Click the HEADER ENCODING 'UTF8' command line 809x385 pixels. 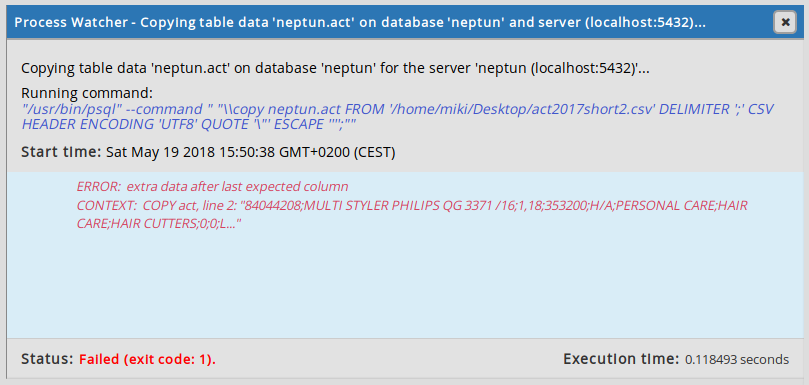pyautogui.click(x=189, y=124)
